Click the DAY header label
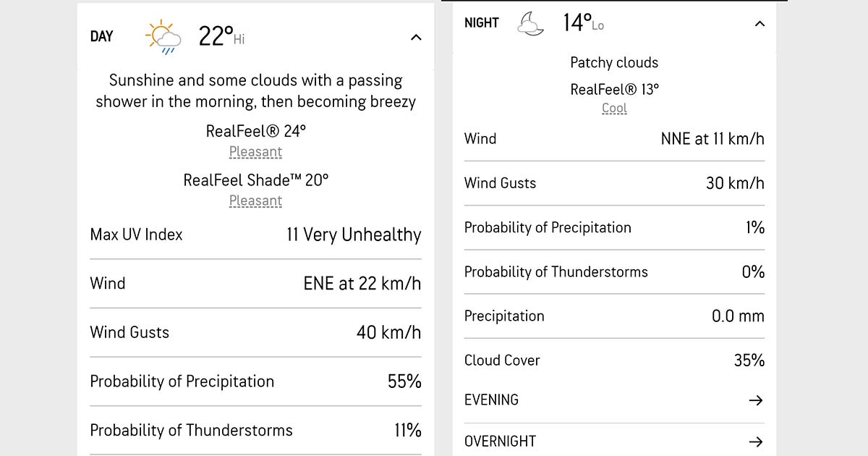Screen dimensions: 868x456 (101, 36)
